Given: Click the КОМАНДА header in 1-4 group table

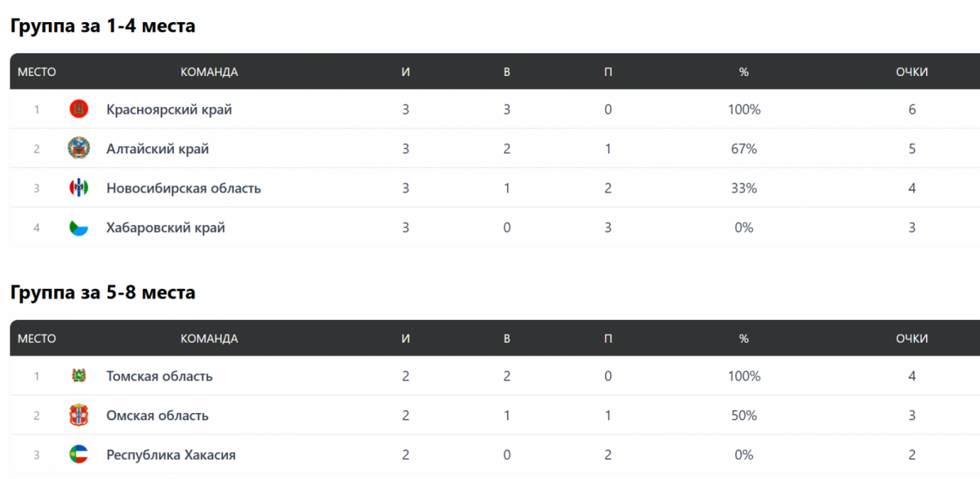Looking at the screenshot, I should coord(209,72).
